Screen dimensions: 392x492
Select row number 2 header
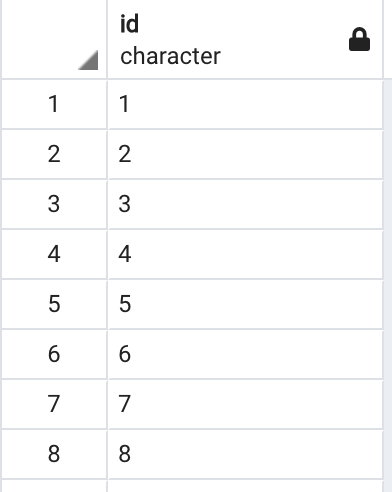point(54,154)
